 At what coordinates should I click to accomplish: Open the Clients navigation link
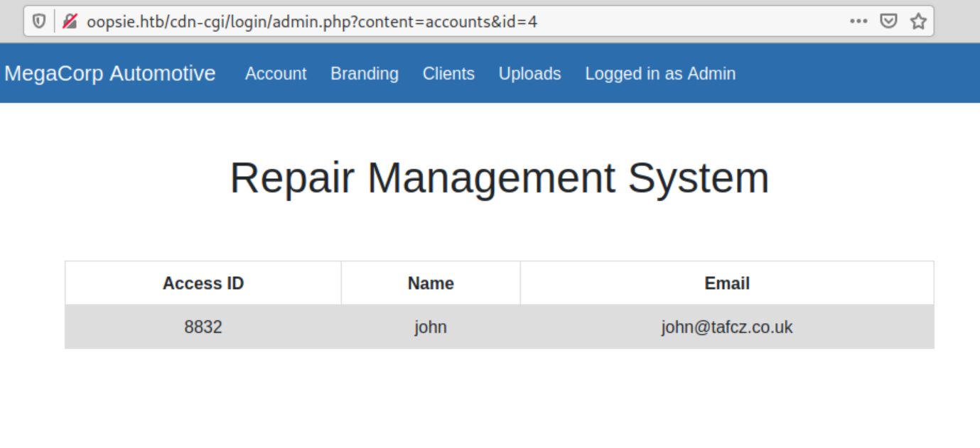(448, 74)
